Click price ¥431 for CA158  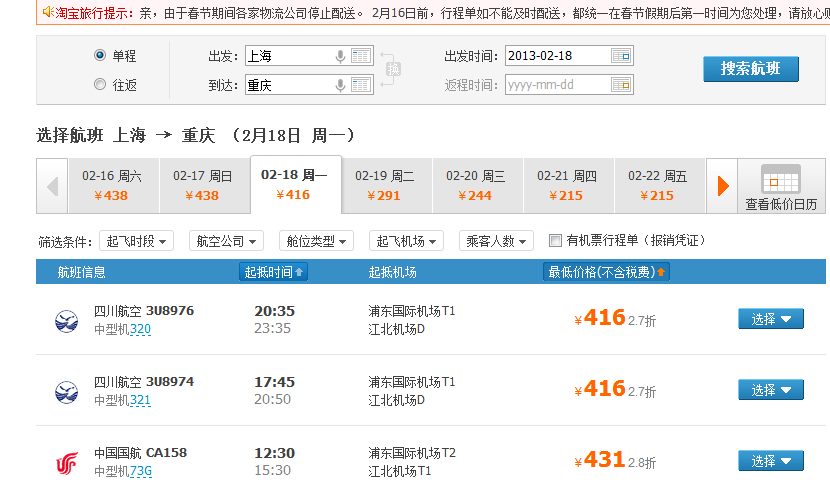600,460
